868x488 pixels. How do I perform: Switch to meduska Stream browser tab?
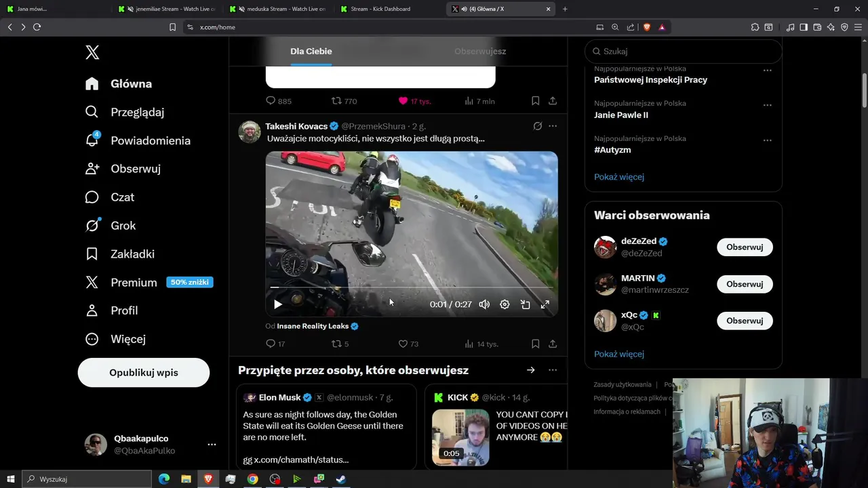click(x=279, y=9)
